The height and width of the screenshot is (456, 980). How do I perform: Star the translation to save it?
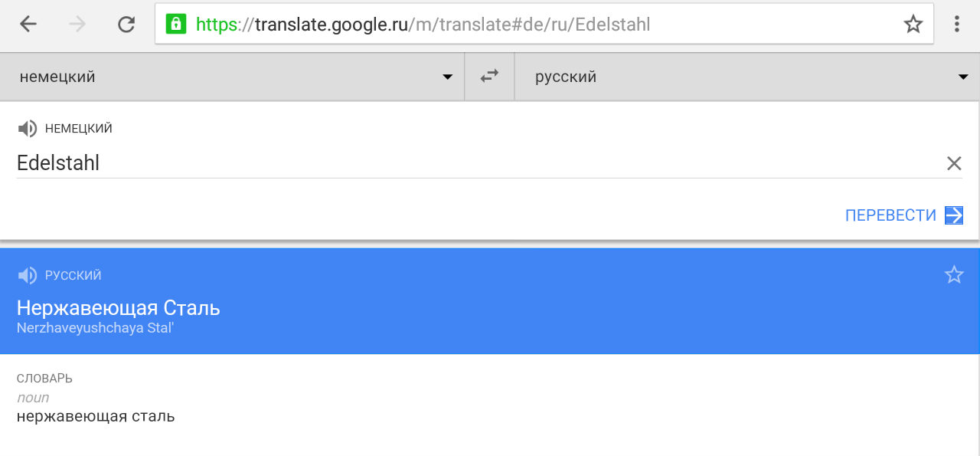pos(954,275)
